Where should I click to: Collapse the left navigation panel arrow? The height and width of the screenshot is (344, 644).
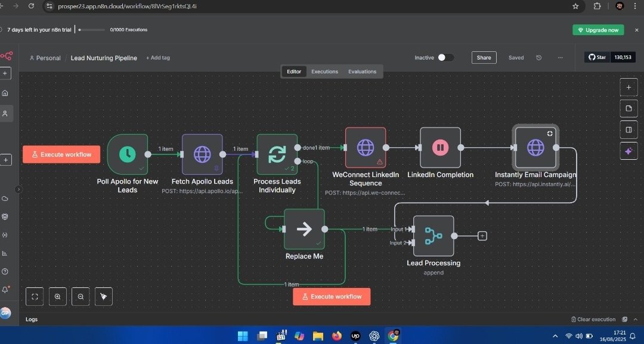18,188
